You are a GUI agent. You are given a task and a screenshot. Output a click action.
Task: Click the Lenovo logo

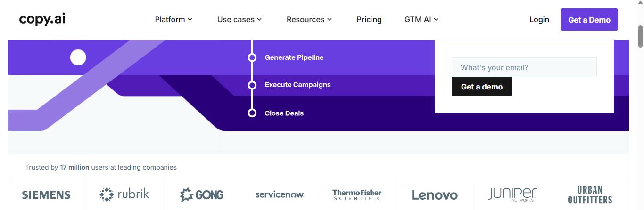click(435, 195)
